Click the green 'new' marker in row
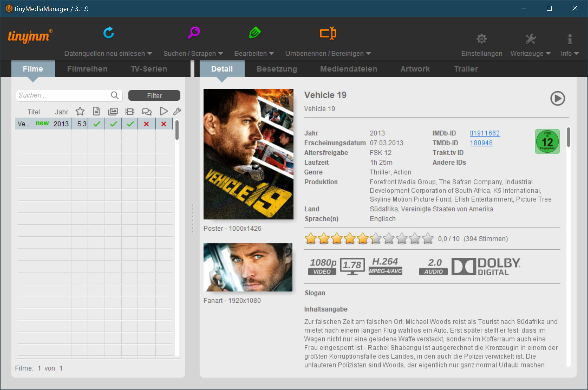This screenshot has height=390, width=588. pyautogui.click(x=42, y=123)
